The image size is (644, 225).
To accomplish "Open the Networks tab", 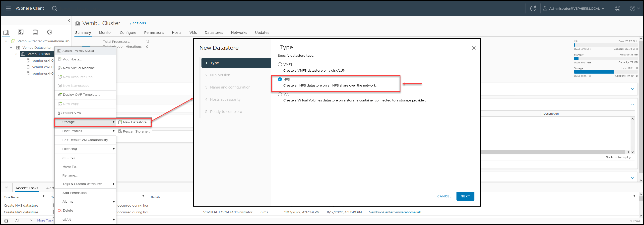I will (x=239, y=32).
